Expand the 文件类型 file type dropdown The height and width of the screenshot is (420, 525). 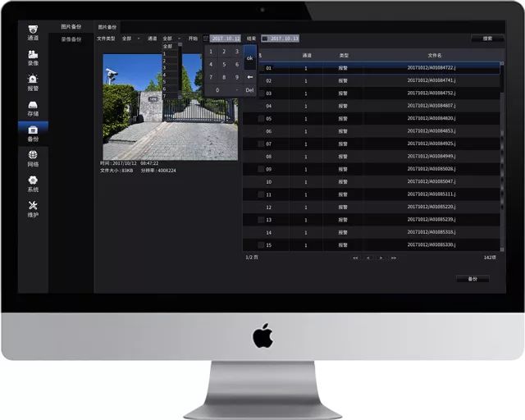tap(130, 39)
